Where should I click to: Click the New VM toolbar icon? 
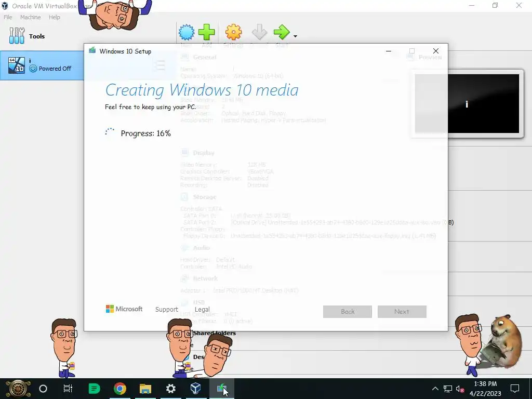pyautogui.click(x=187, y=33)
